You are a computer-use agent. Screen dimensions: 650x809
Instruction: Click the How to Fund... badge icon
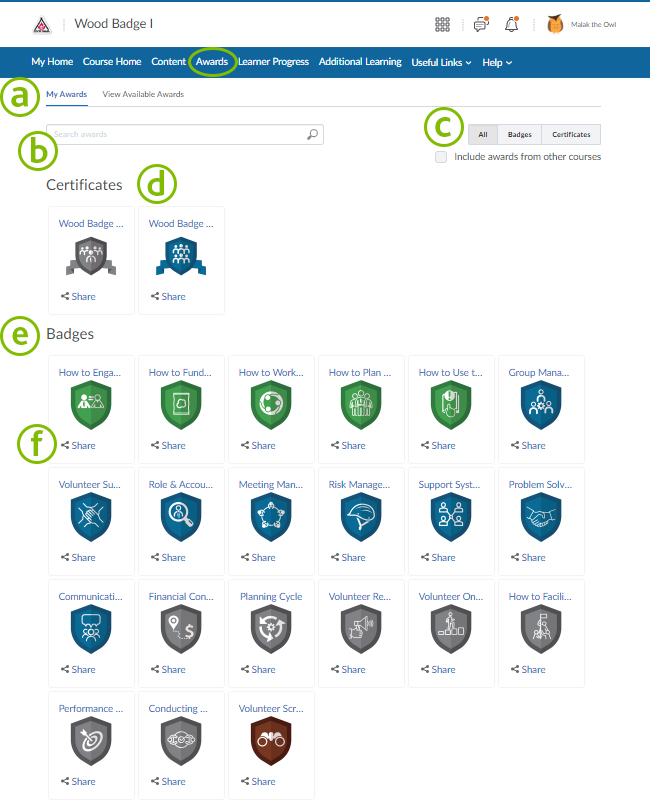click(x=181, y=405)
